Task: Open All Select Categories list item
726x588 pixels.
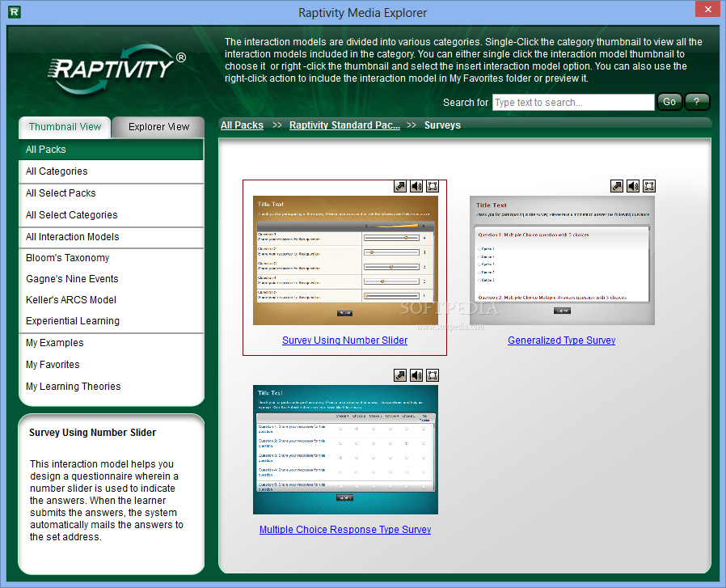Action: [111, 215]
